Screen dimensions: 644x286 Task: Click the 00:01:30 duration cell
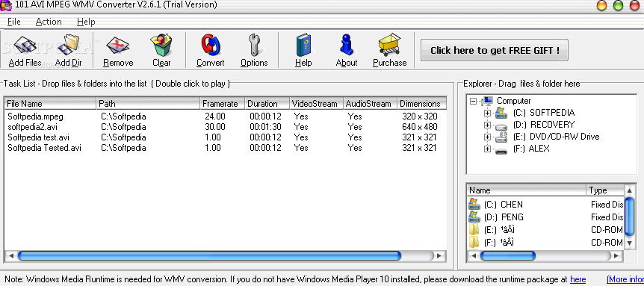265,127
